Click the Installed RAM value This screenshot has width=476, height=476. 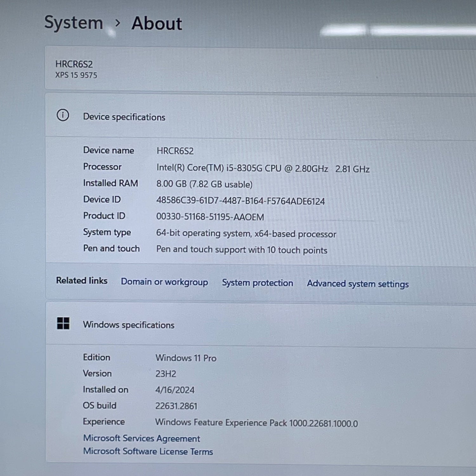click(x=204, y=184)
